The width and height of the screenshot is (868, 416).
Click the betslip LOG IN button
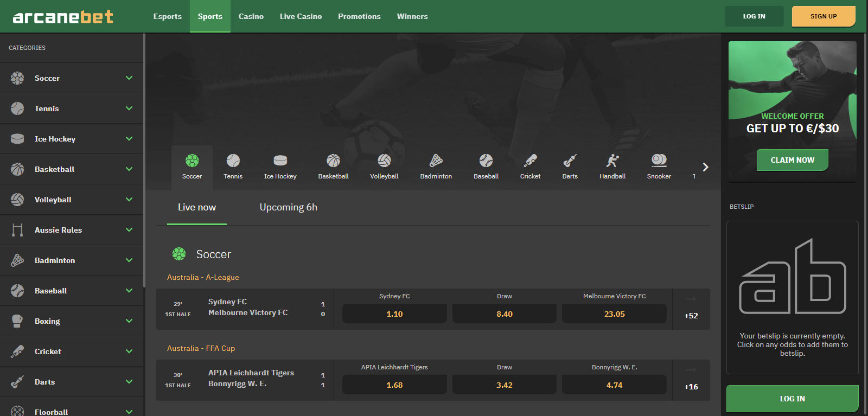(793, 399)
